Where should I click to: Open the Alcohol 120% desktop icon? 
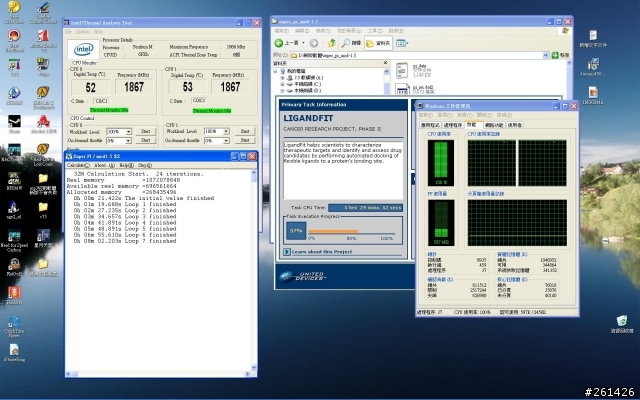pos(43,121)
